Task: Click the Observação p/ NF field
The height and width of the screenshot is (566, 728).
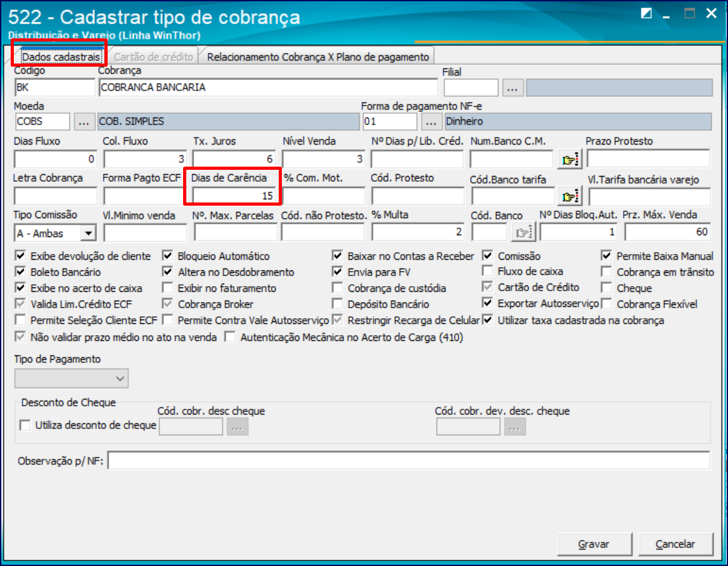Action: tap(408, 461)
